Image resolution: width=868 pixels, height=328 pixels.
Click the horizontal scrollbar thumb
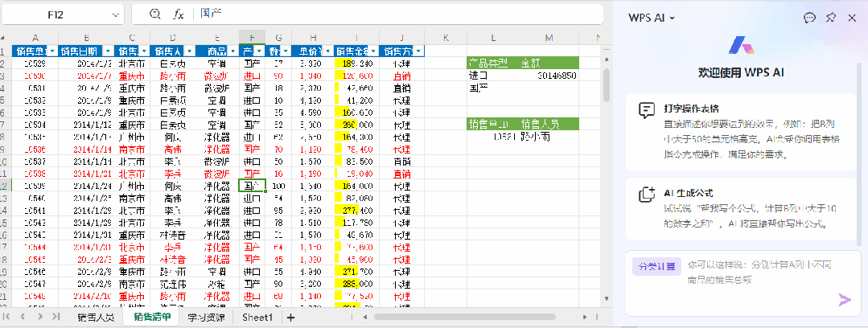click(465, 318)
